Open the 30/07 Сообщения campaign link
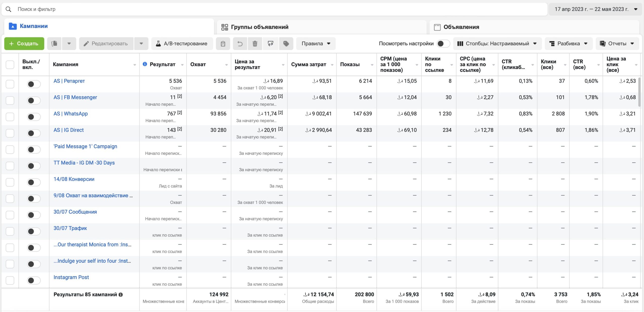The height and width of the screenshot is (312, 644). coord(75,212)
